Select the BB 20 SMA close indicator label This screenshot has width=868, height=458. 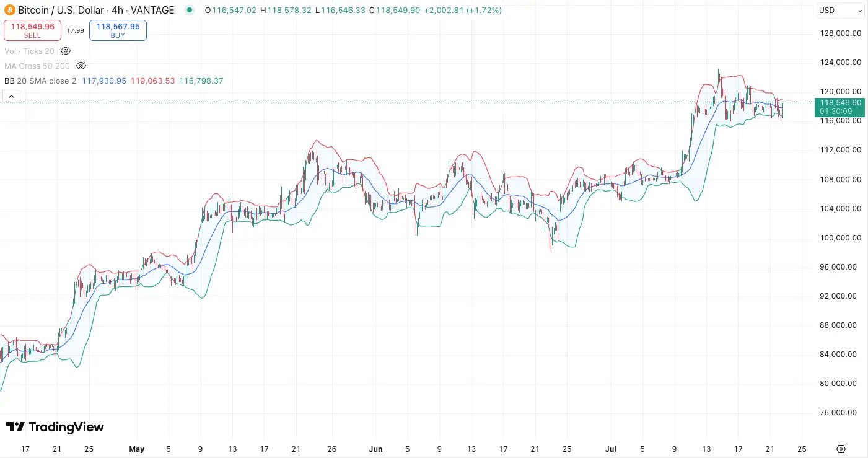(40, 81)
